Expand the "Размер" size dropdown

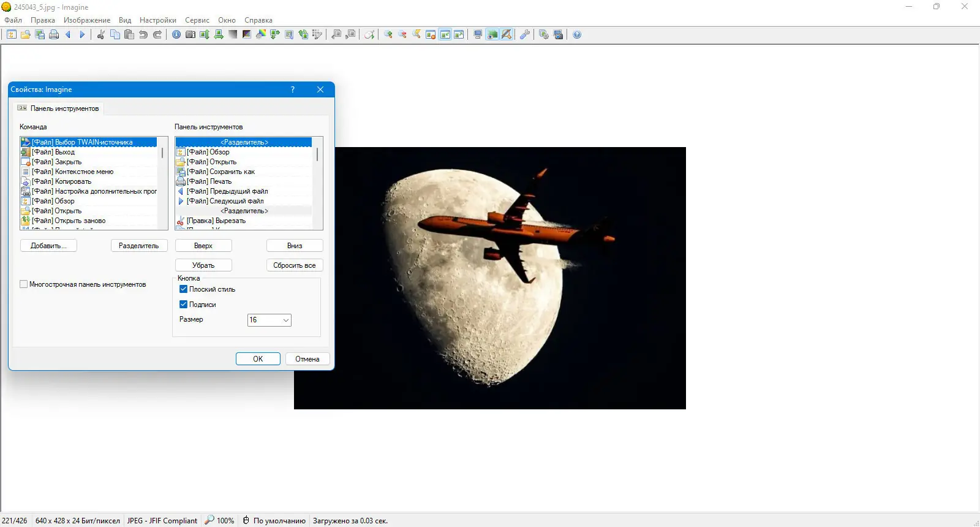click(285, 320)
